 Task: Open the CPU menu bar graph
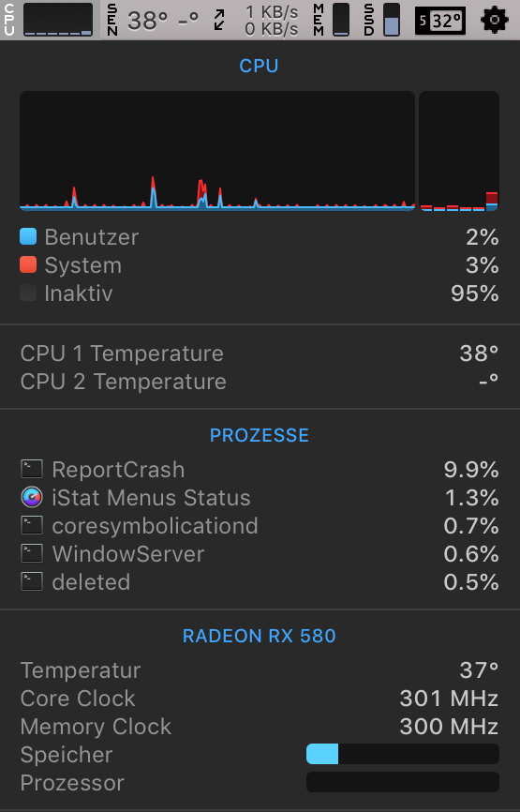(51, 20)
